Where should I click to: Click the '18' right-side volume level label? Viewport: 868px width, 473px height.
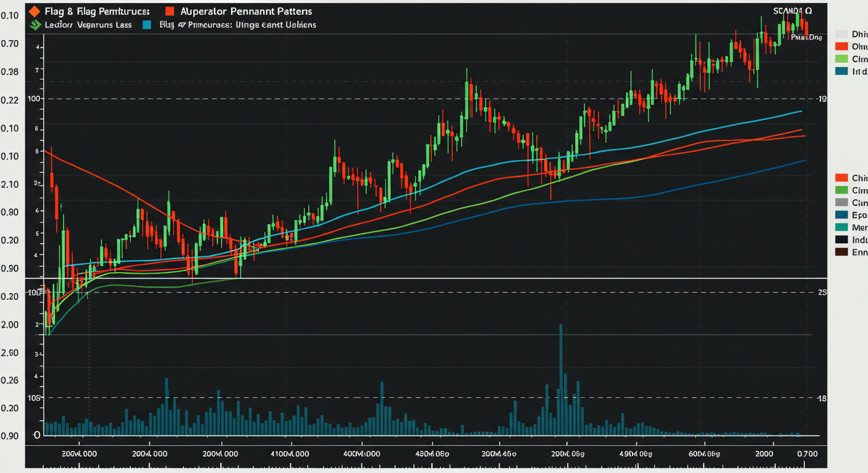coord(821,398)
